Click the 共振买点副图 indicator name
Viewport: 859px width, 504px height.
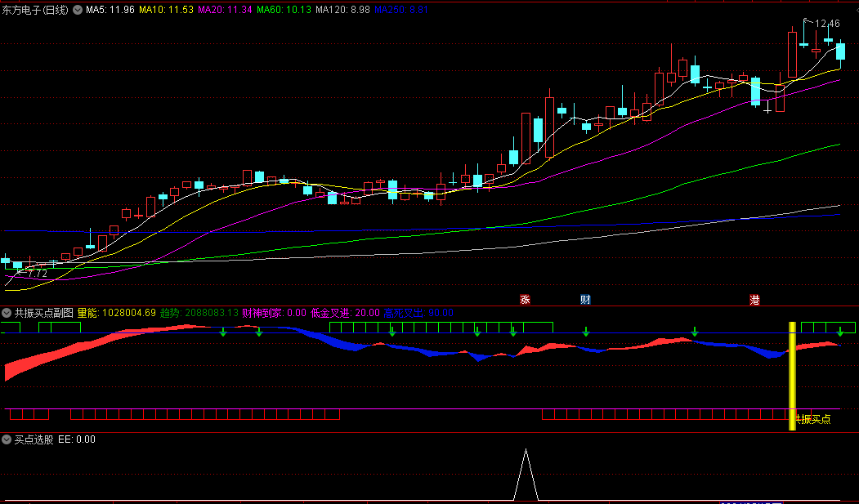[x=44, y=313]
